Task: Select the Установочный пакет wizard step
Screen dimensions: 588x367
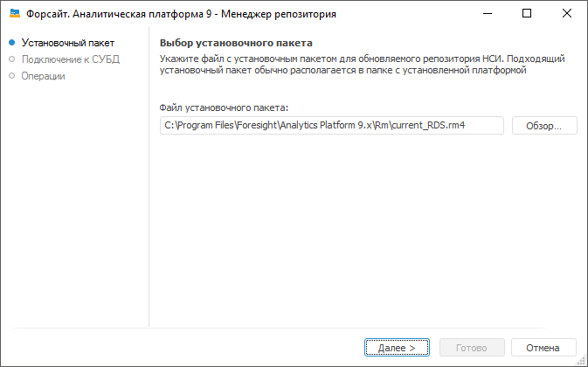Action: pos(68,42)
